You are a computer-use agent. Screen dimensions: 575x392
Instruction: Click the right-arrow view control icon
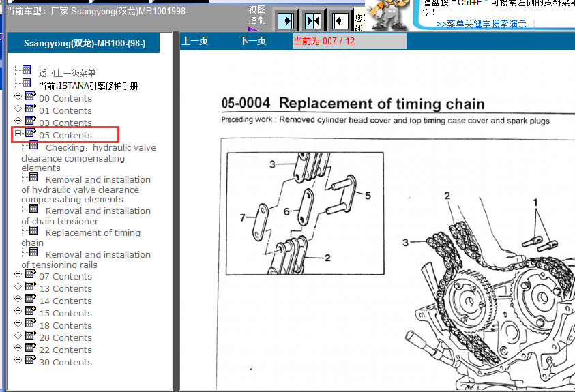pyautogui.click(x=286, y=21)
